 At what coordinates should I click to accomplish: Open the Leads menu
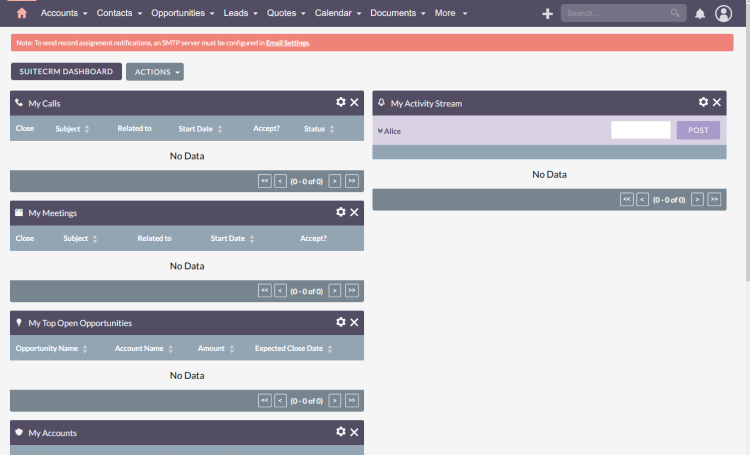click(241, 13)
